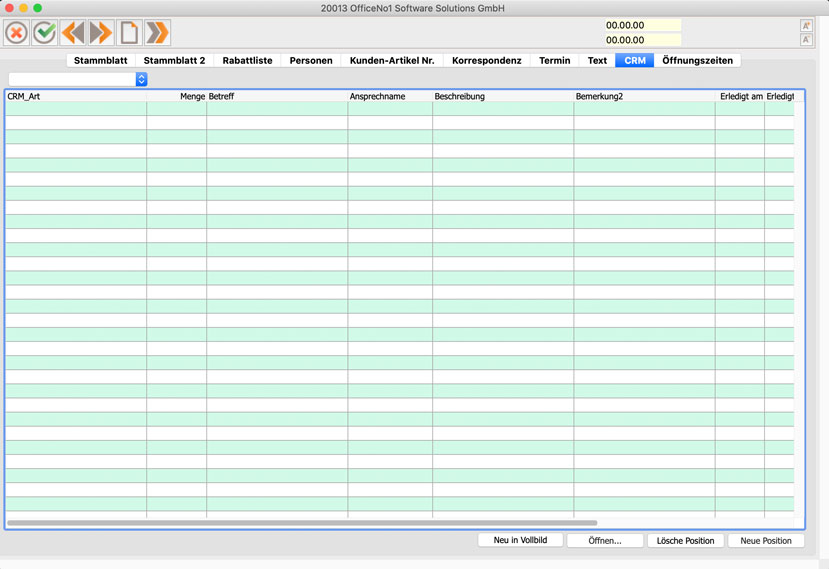Viewport: 829px width, 569px height.
Task: Open the Öffnungszeiten tab
Action: coord(697,60)
